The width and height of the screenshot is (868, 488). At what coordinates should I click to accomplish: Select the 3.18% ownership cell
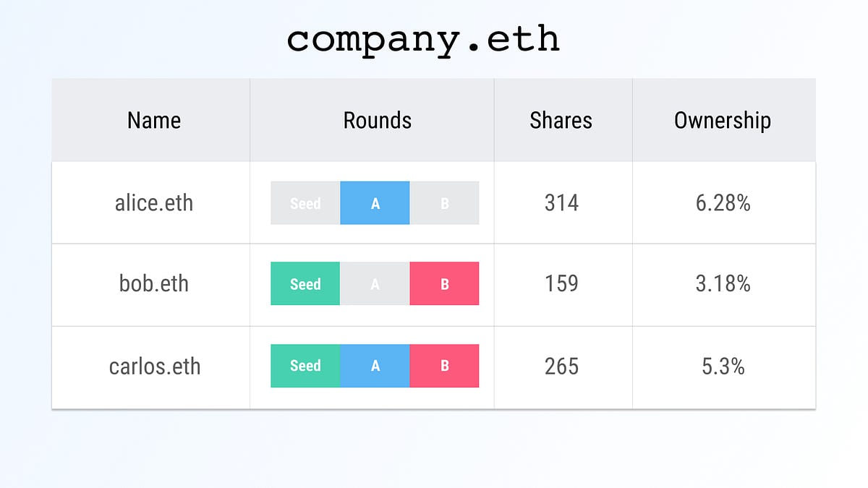(723, 283)
